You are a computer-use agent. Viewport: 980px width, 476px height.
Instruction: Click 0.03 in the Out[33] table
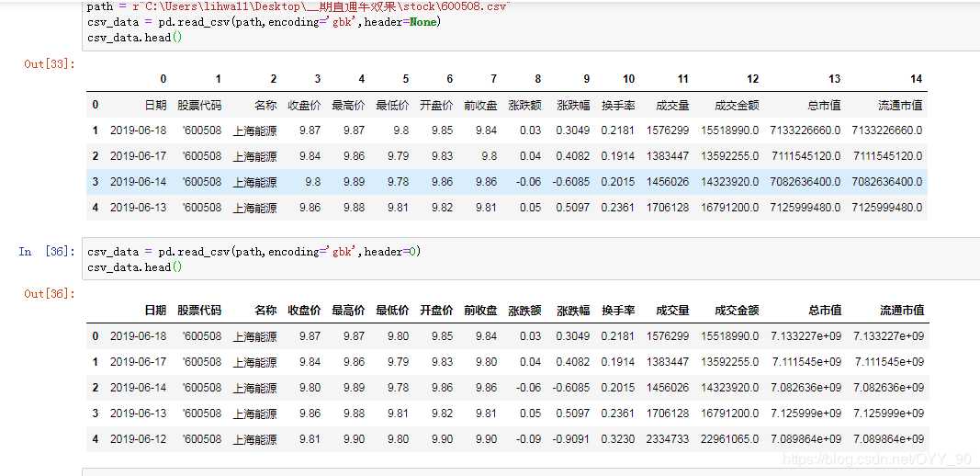coord(530,130)
